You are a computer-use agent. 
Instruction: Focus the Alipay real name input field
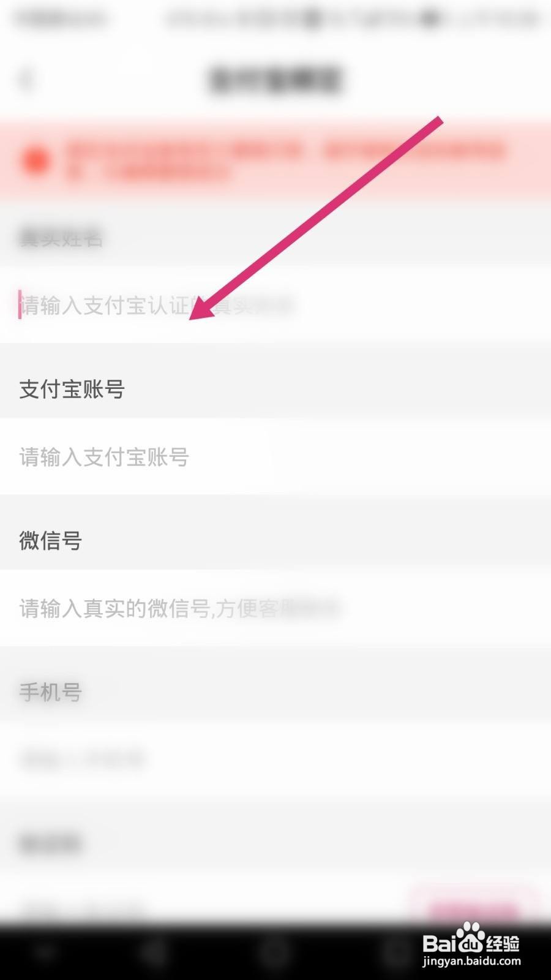[275, 304]
